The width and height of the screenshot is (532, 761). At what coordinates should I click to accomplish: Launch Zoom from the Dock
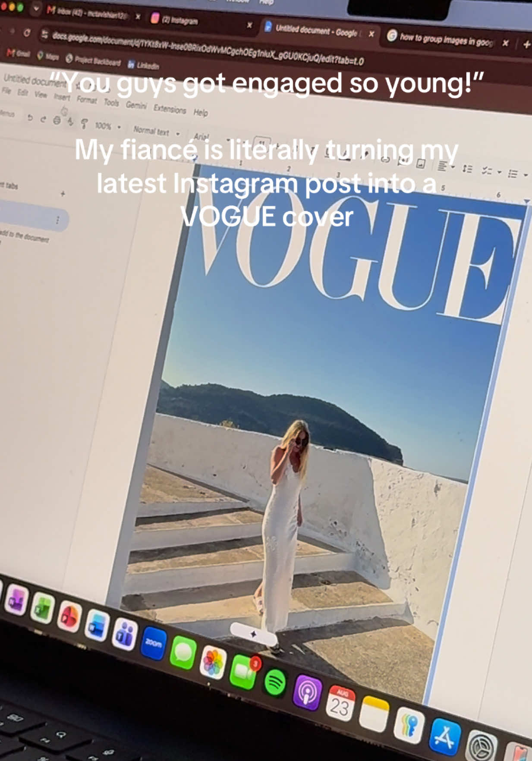[154, 644]
